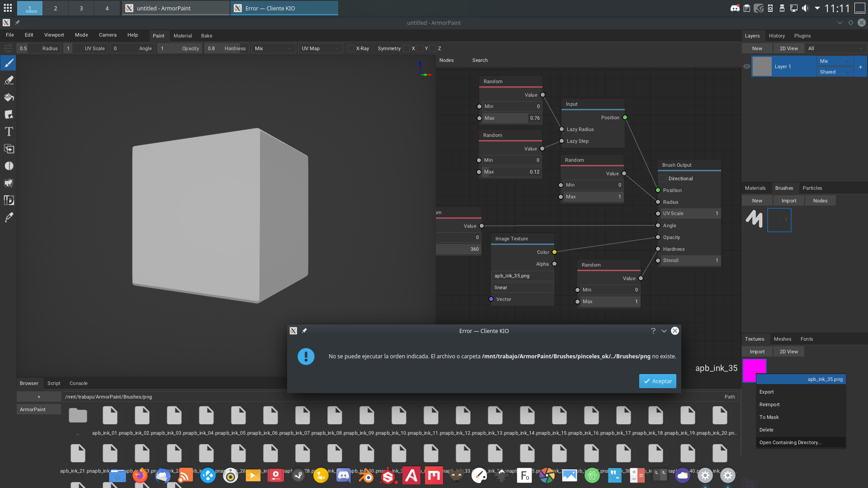
Task: Open the Mix blending dropdown in toolbar
Action: (274, 48)
